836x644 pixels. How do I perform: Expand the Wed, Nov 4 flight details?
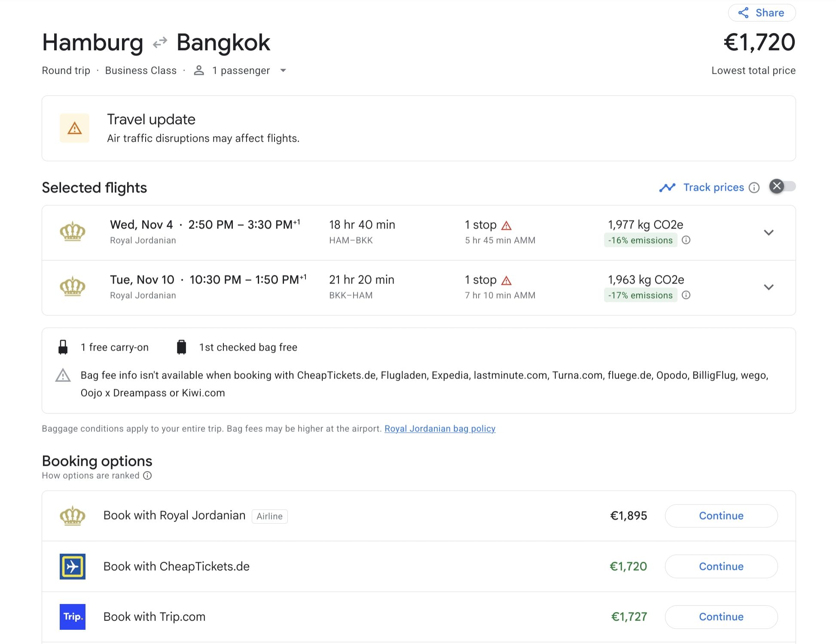769,232
